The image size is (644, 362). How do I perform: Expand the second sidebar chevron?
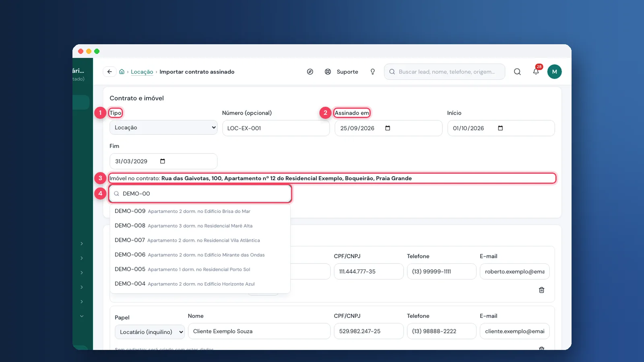82,258
